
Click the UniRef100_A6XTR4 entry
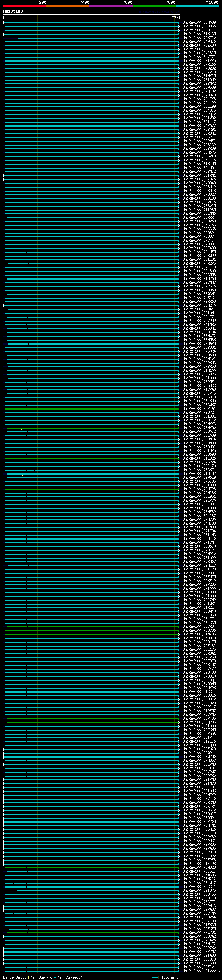click(x=199, y=807)
